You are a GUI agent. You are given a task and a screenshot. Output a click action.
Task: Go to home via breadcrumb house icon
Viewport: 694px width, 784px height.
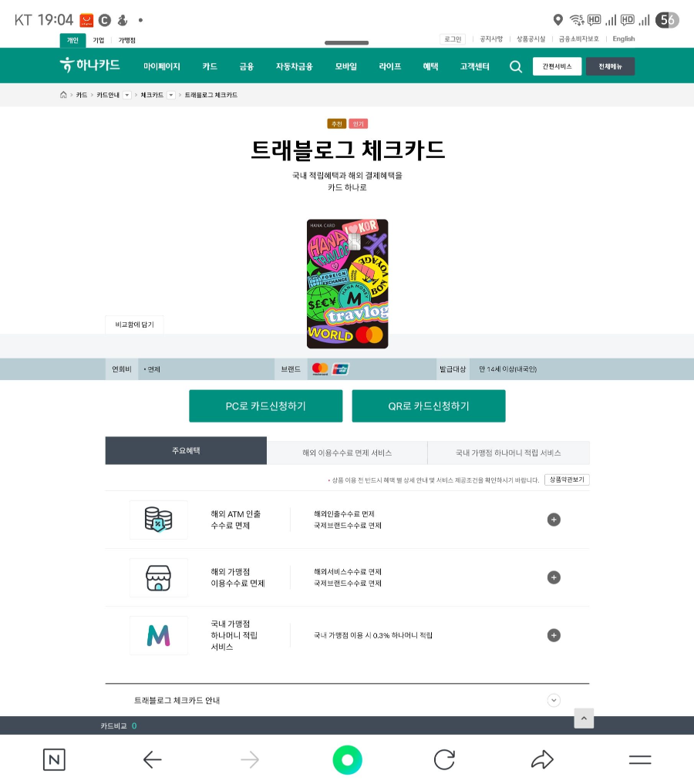click(x=63, y=95)
